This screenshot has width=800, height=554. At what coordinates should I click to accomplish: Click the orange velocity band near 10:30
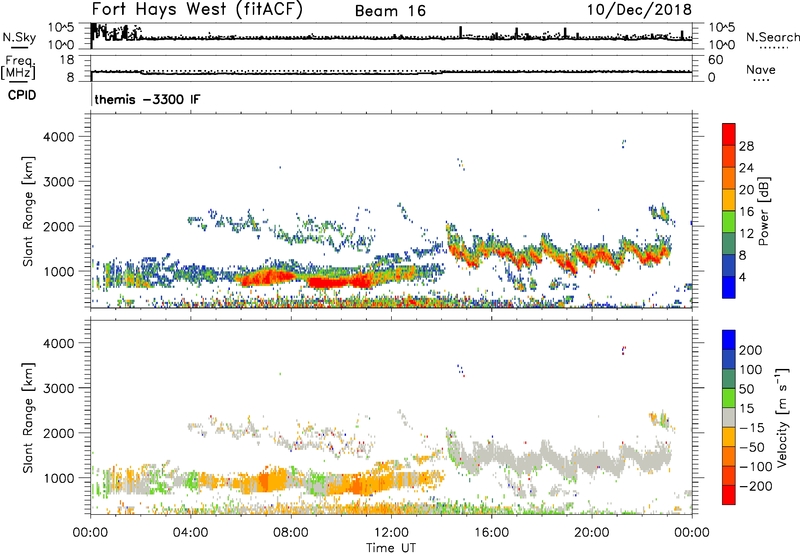pyautogui.click(x=357, y=482)
